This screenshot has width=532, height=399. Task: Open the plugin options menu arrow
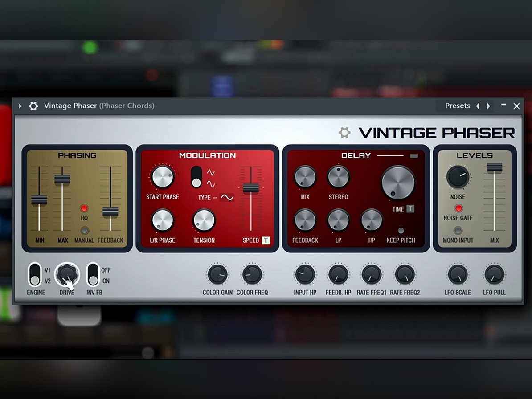tap(20, 106)
